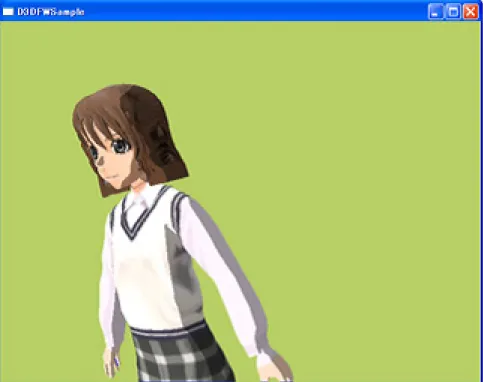This screenshot has width=483, height=382.
Task: Minimize the D3DFWSample window
Action: (x=435, y=12)
